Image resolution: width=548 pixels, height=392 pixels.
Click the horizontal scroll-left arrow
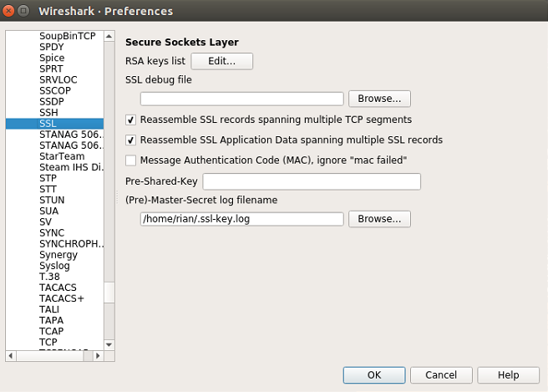11,355
